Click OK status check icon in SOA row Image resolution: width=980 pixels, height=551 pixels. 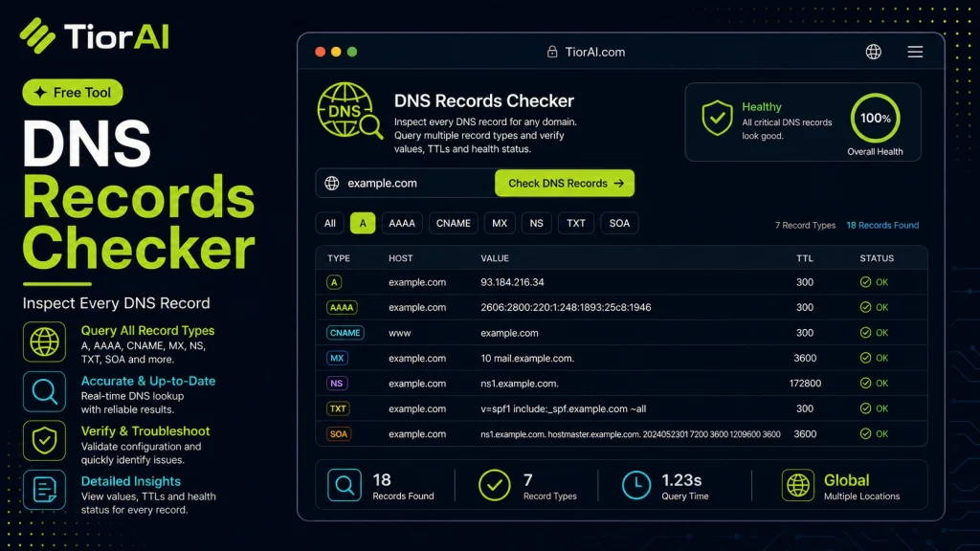(865, 433)
